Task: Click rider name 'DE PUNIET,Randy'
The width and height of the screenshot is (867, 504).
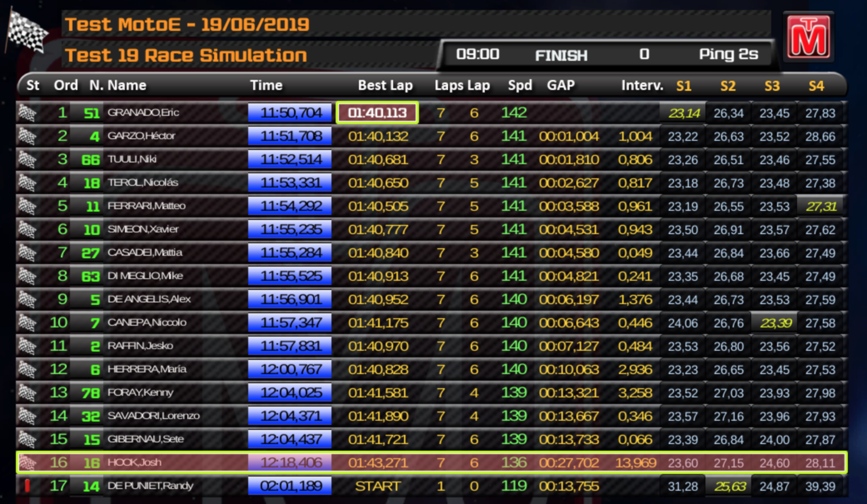Action: (150, 486)
